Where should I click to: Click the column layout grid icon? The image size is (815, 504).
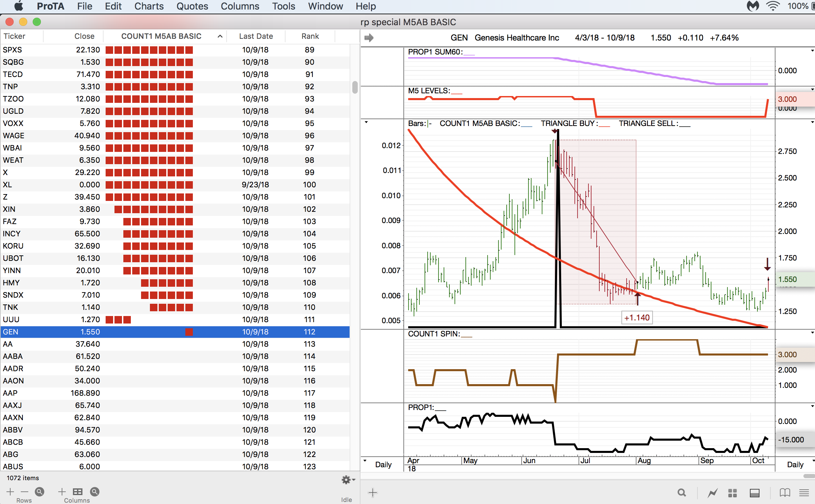pyautogui.click(x=78, y=492)
